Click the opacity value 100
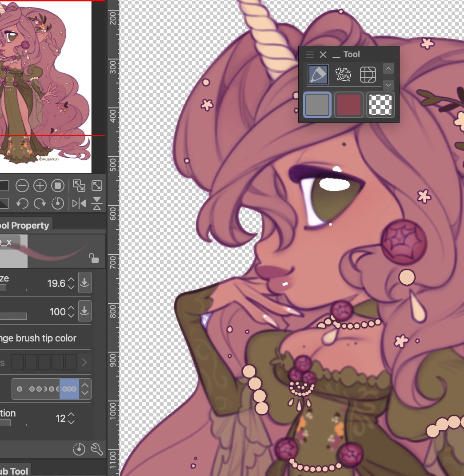Viewport: 464px width, 476px height. [x=57, y=312]
